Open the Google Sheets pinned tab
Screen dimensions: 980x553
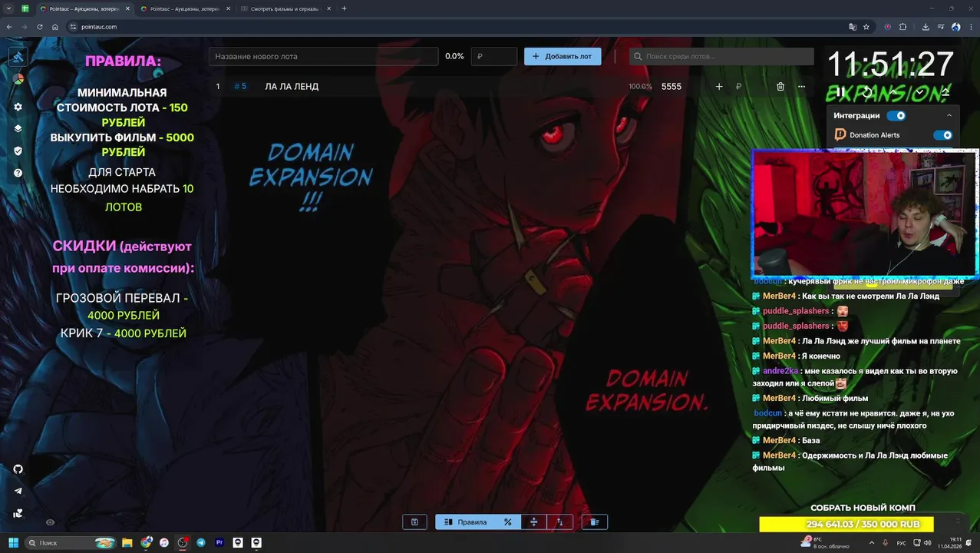point(25,8)
